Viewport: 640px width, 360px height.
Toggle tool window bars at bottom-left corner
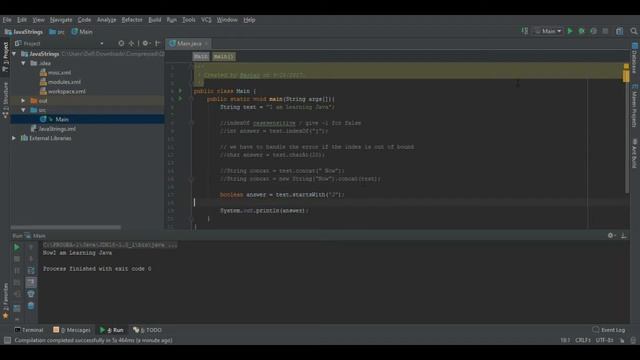(7, 340)
